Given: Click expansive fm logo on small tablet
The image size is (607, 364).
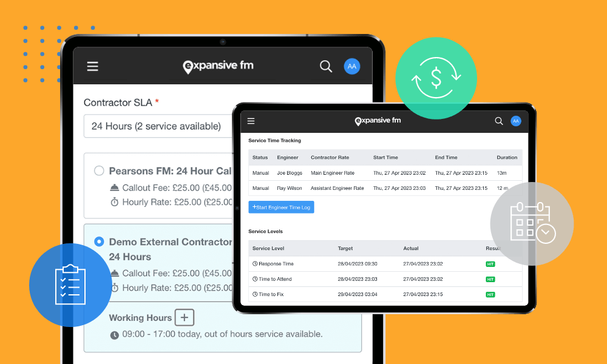Looking at the screenshot, I should click(378, 121).
